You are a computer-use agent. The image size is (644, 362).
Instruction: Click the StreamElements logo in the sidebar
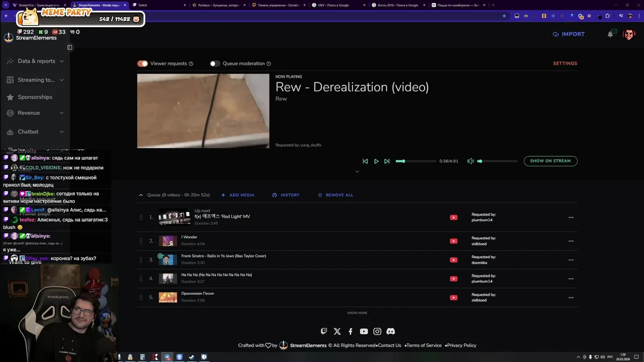click(9, 38)
